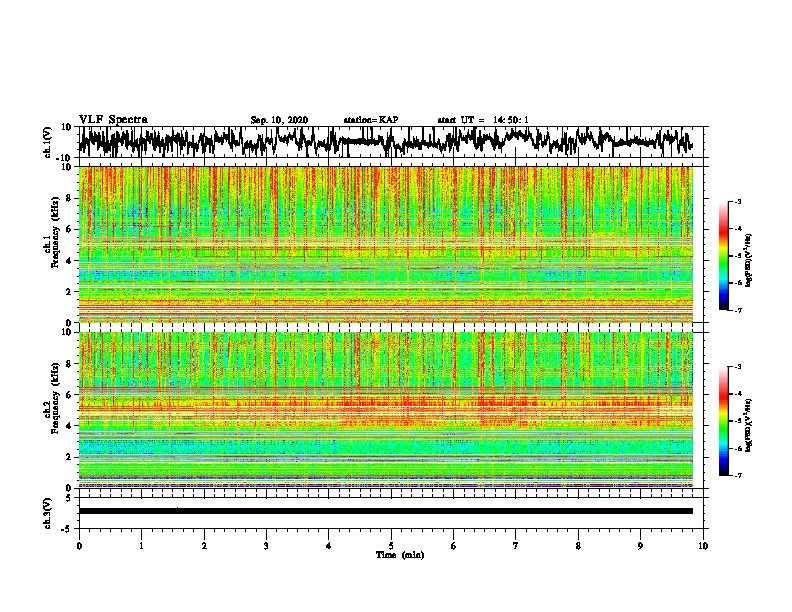Click the time axis tick label "8"
Screen dimensions: 792x612
[x=578, y=546]
